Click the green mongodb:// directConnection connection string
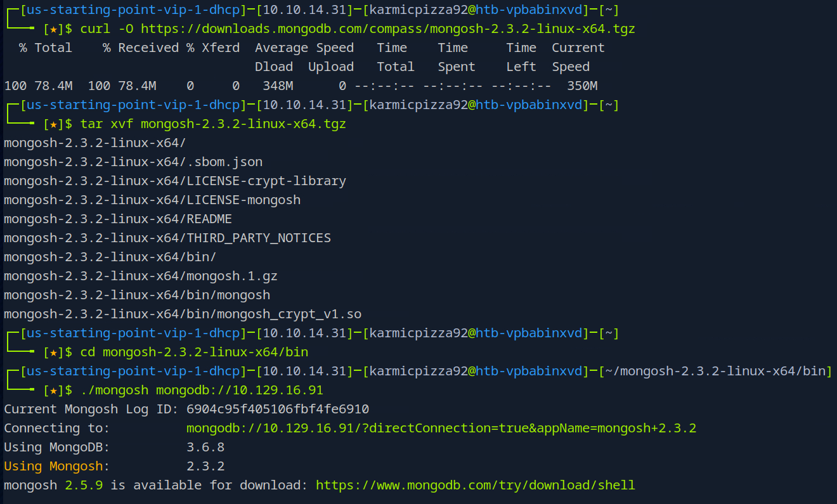837x504 pixels. (x=441, y=429)
